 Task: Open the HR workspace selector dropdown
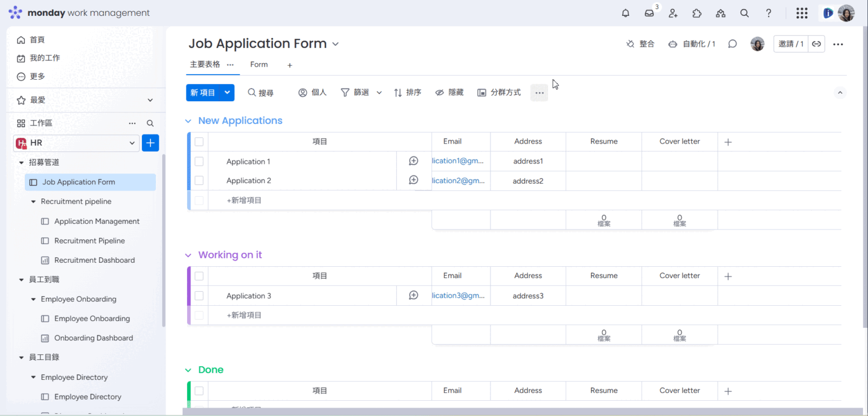click(x=76, y=143)
